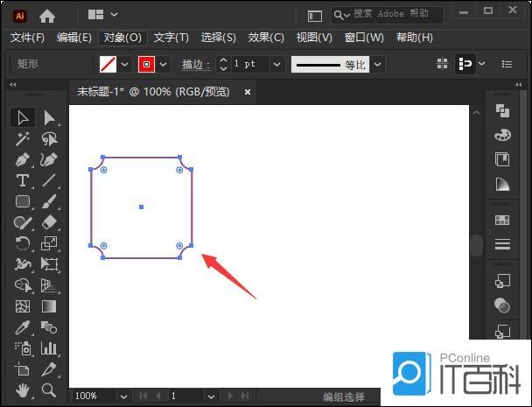The width and height of the screenshot is (532, 407).
Task: Click the red stroke color swatch
Action: coord(147,64)
